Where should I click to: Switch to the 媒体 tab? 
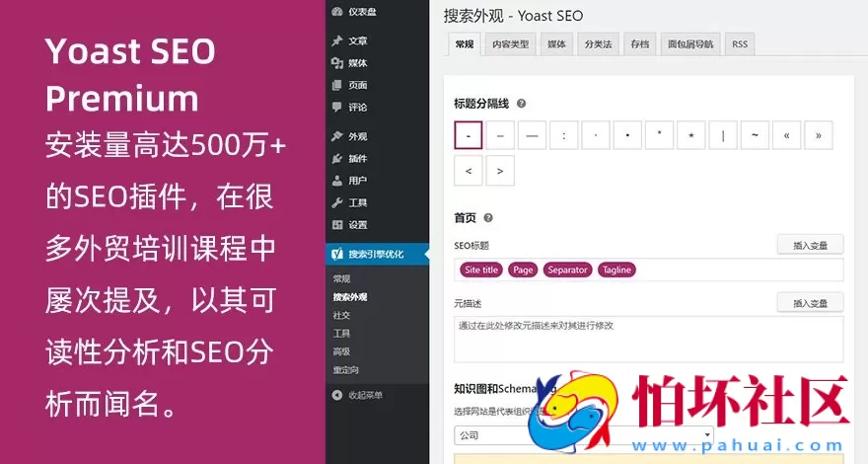pyautogui.click(x=556, y=44)
